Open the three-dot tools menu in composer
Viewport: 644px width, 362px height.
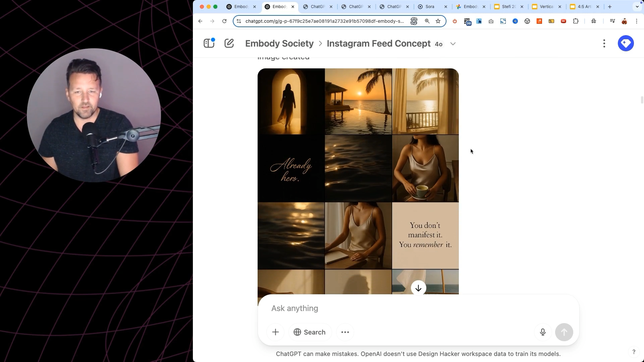[345, 332]
